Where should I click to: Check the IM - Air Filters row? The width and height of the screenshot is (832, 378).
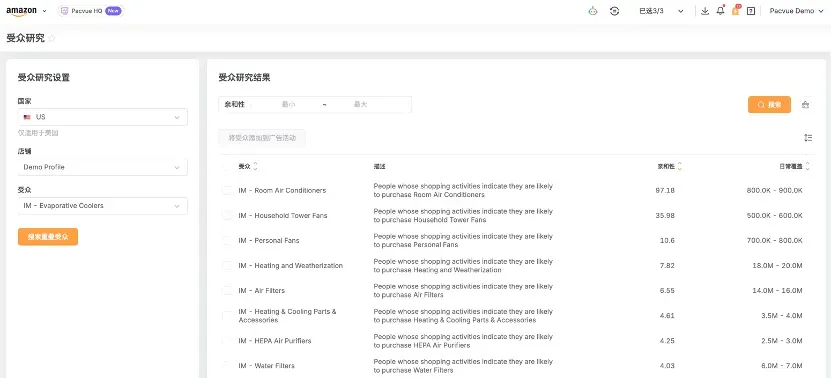click(227, 290)
